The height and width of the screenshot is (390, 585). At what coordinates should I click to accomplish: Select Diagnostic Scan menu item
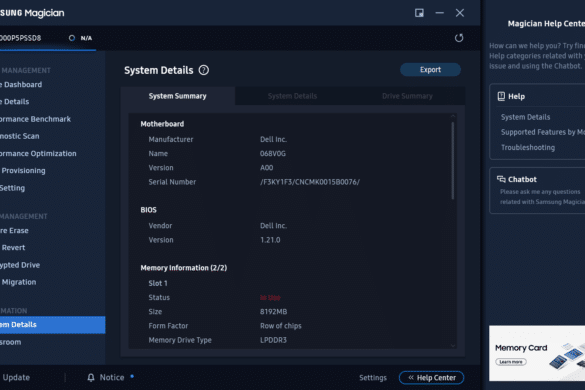pos(19,136)
